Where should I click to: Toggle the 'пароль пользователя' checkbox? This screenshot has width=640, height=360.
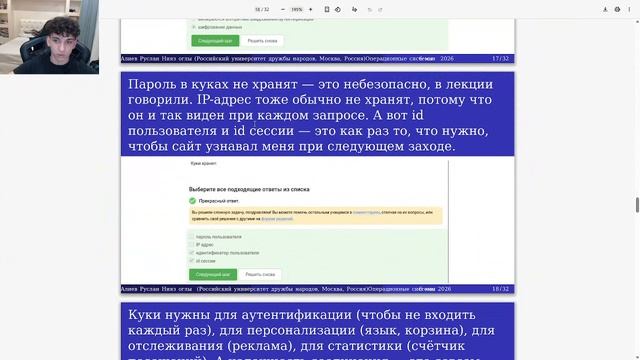(191, 236)
